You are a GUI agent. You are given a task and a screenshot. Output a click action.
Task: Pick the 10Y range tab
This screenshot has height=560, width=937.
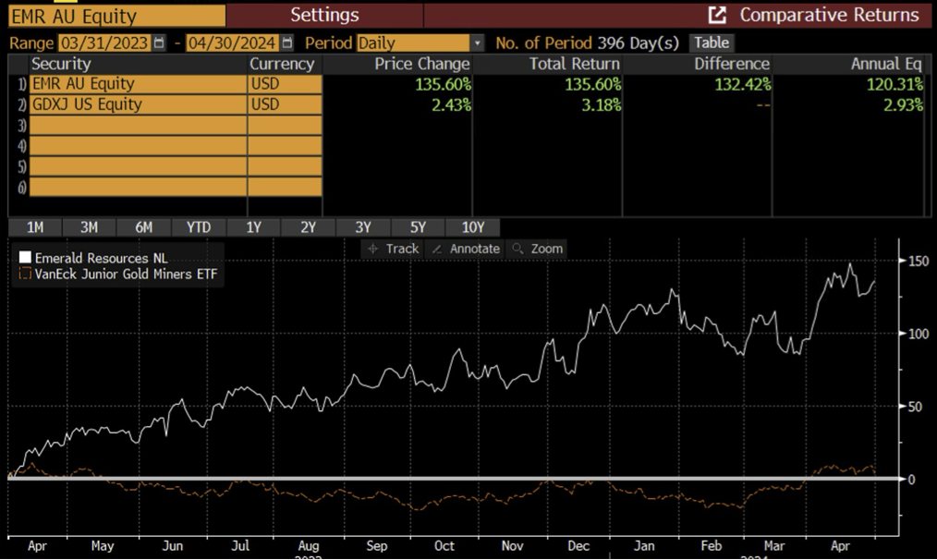point(472,227)
